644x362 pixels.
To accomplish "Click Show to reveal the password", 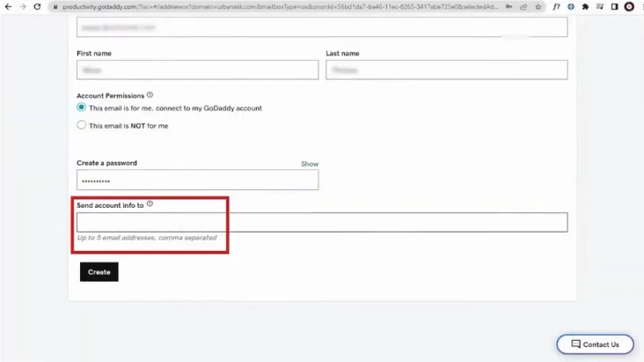I will (310, 164).
